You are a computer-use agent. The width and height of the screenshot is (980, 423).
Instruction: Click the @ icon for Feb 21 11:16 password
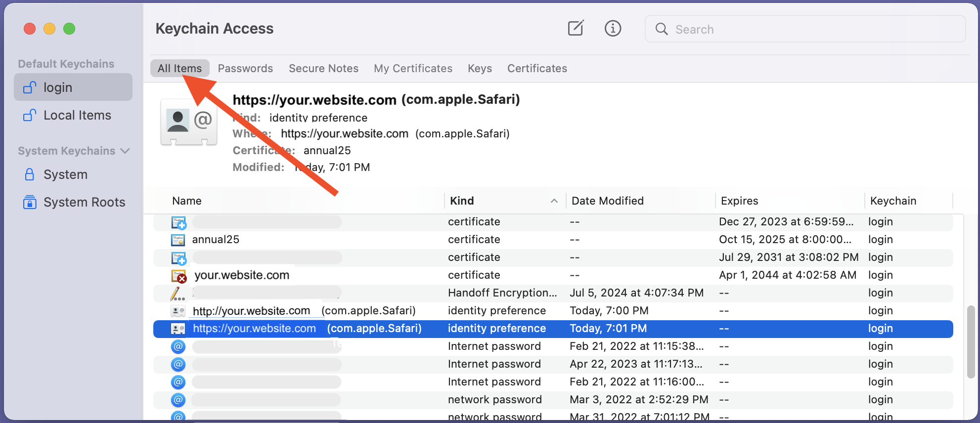tap(178, 382)
